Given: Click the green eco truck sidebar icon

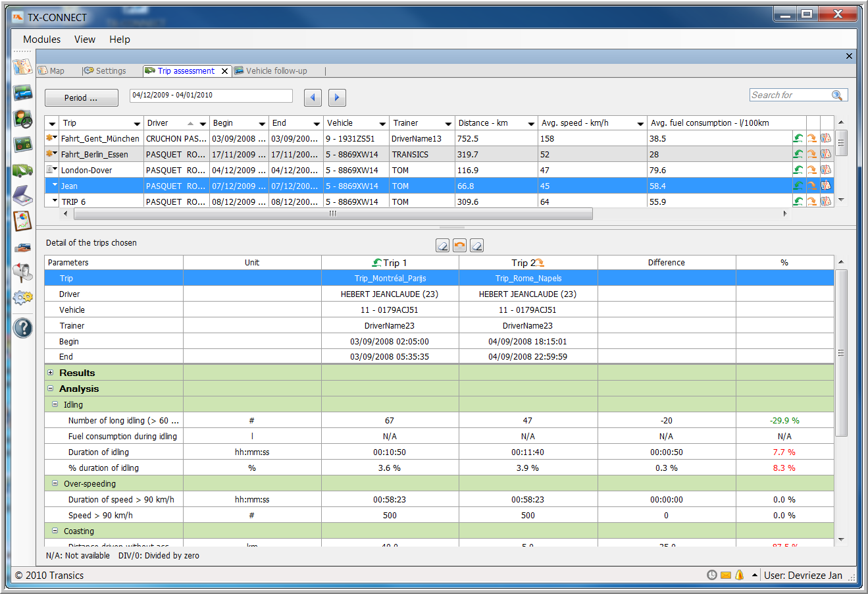Looking at the screenshot, I should (x=22, y=170).
